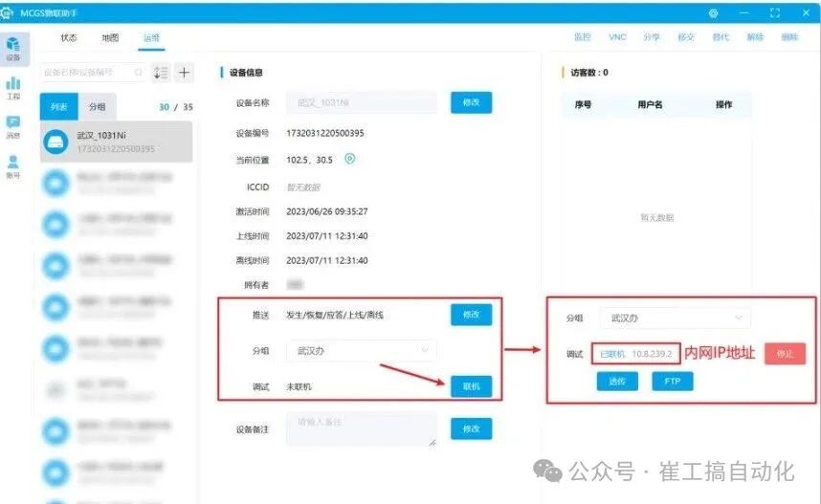821x504 pixels.
Task: Open the 工程 sidebar section
Action: 13,88
